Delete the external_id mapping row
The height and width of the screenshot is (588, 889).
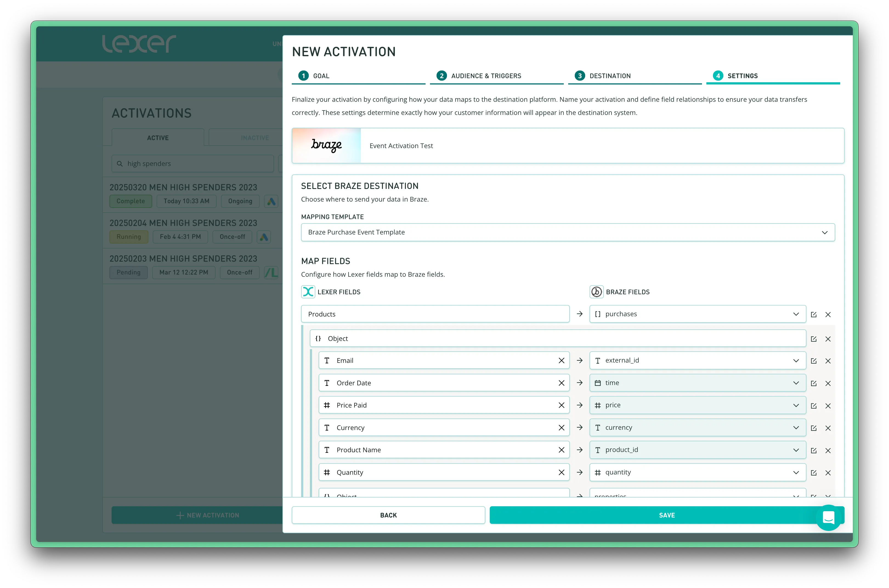click(828, 361)
